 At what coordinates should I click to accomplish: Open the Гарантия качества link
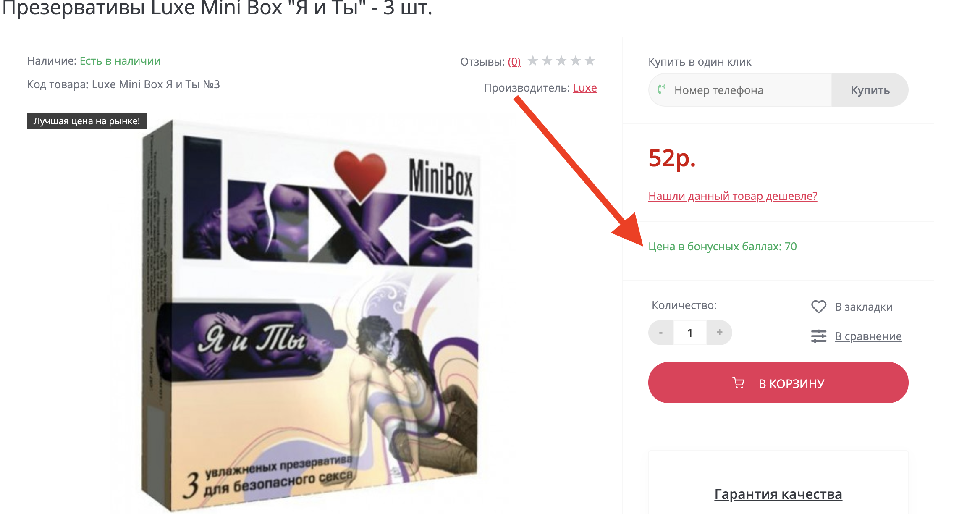pos(778,494)
